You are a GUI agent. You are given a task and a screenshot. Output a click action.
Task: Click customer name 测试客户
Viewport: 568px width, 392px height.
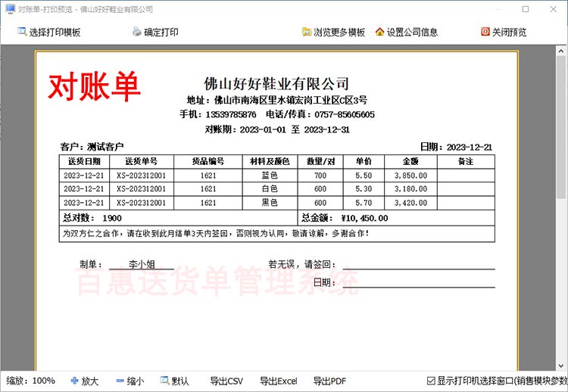pos(105,147)
